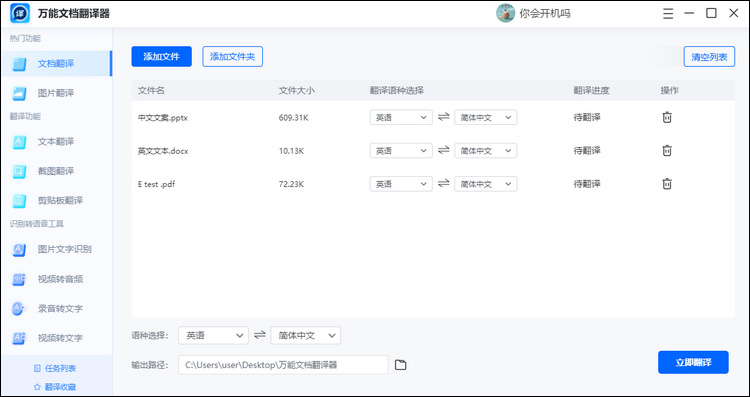The height and width of the screenshot is (397, 750).
Task: Click the 文件名 column header
Action: [151, 90]
